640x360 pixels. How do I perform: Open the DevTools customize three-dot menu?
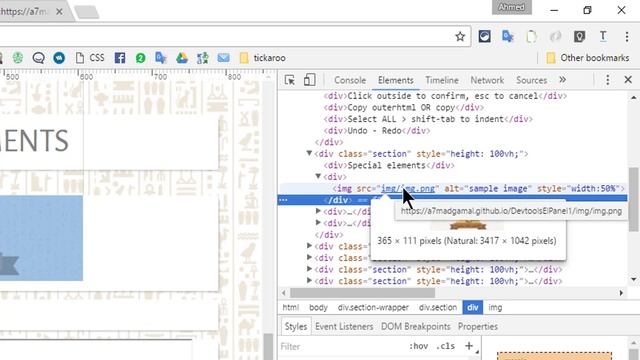click(607, 80)
